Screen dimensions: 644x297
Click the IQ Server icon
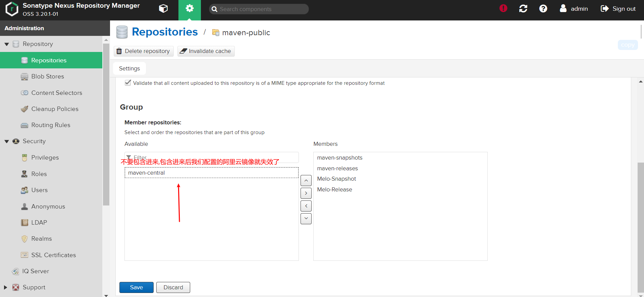15,271
